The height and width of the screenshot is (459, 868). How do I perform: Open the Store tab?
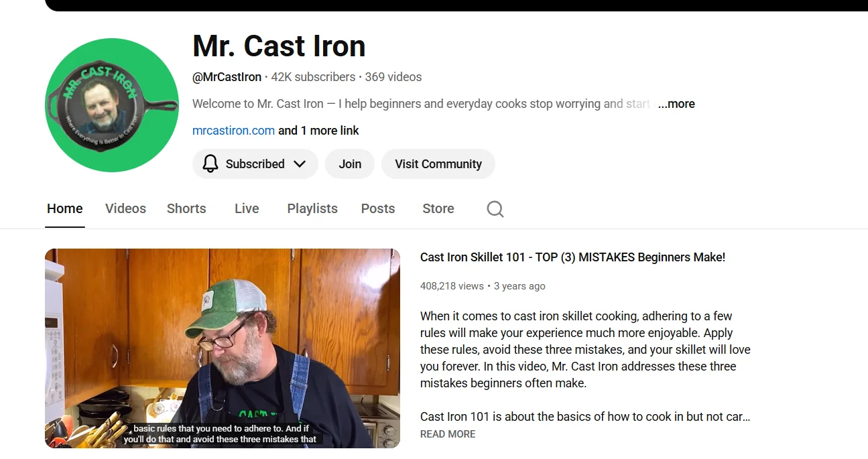coord(438,208)
